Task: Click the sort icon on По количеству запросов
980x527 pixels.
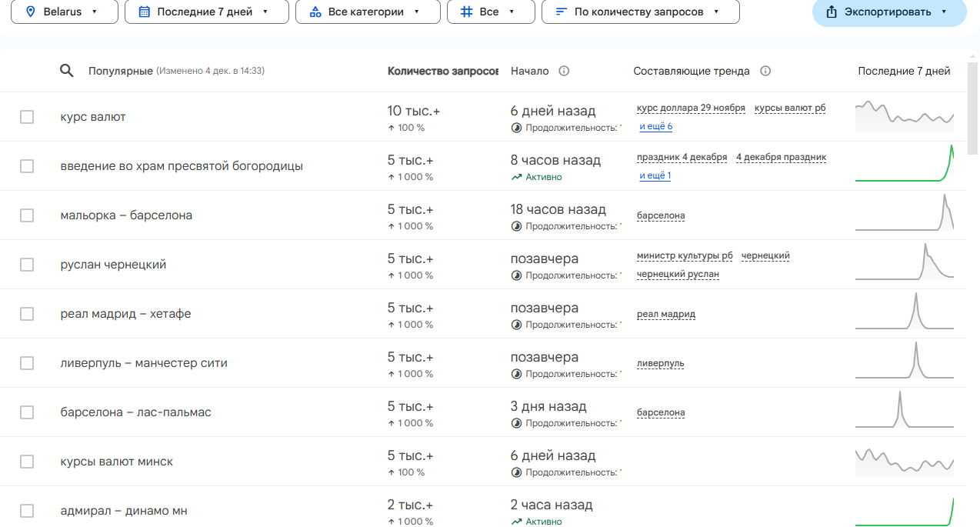Action: click(x=561, y=12)
